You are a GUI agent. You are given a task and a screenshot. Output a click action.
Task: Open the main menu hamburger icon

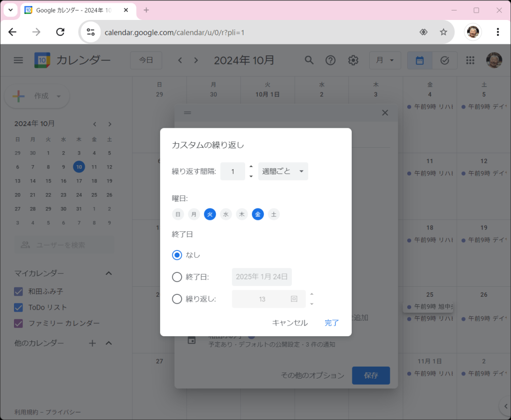18,60
